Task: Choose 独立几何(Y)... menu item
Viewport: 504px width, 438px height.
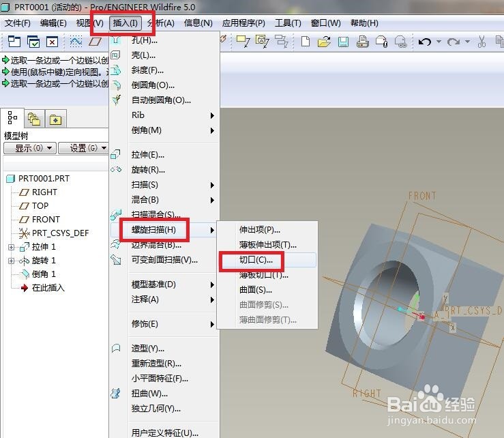Action: (x=155, y=409)
